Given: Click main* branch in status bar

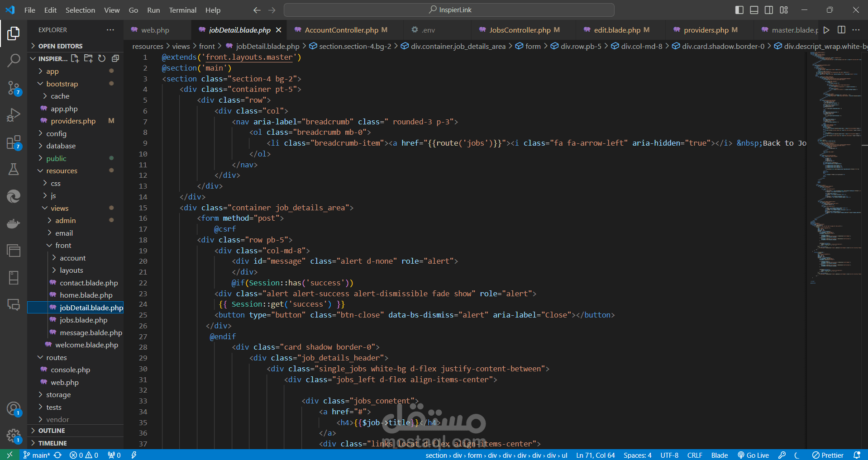Looking at the screenshot, I should tap(37, 455).
